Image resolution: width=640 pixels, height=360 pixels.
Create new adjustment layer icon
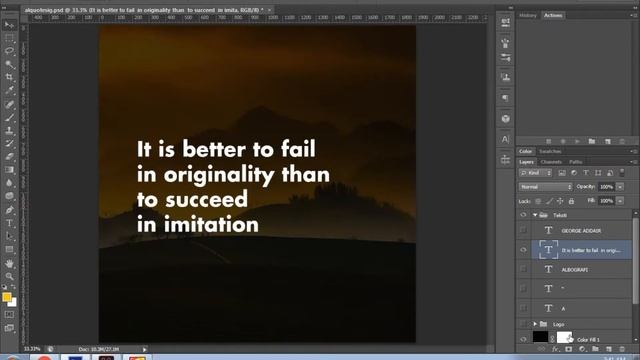point(582,349)
